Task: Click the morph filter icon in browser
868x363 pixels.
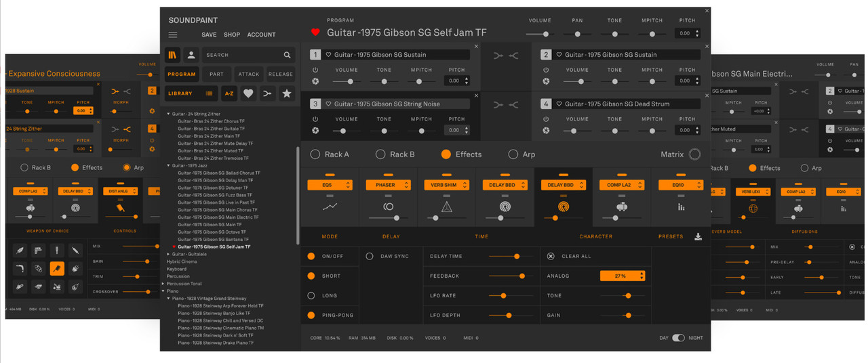Action: 267,93
